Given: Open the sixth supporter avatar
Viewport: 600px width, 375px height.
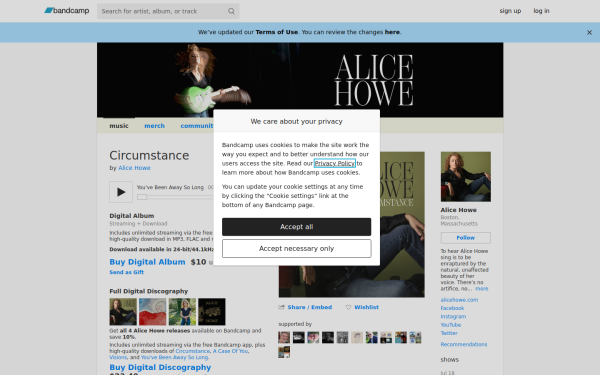Looking at the screenshot, I should click(x=357, y=338).
